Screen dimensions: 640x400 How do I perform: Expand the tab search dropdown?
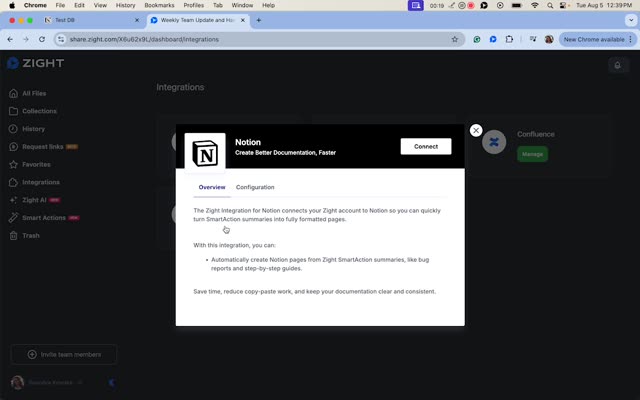631,20
